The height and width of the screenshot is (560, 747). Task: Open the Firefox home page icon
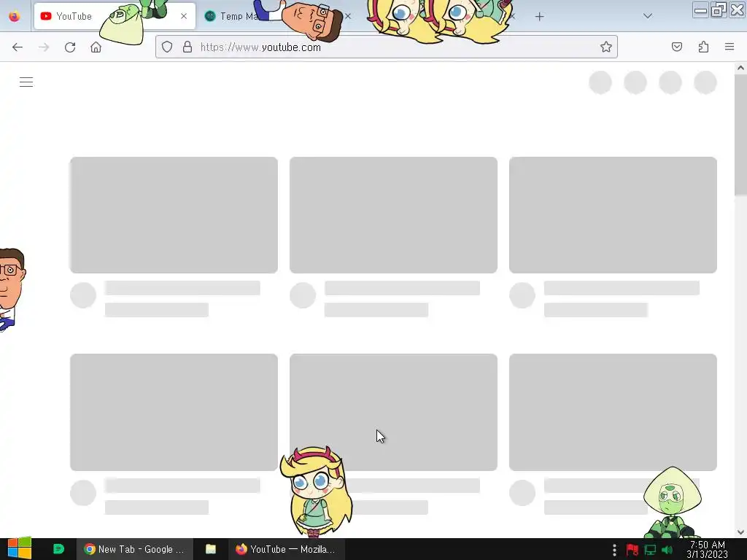(x=96, y=47)
